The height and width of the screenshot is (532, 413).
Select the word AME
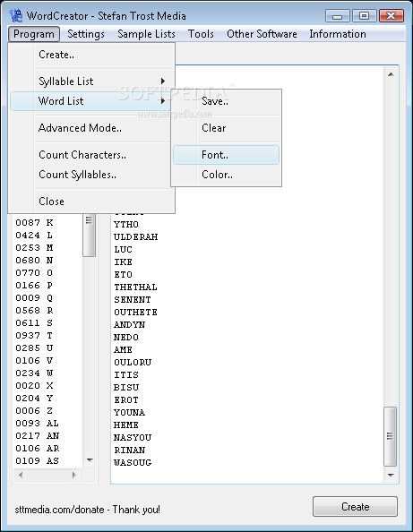click(x=123, y=350)
